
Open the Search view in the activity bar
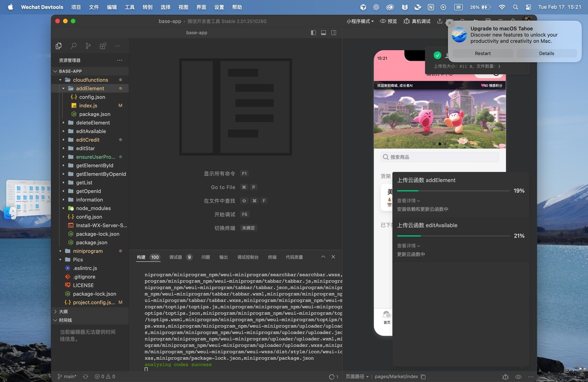(74, 46)
